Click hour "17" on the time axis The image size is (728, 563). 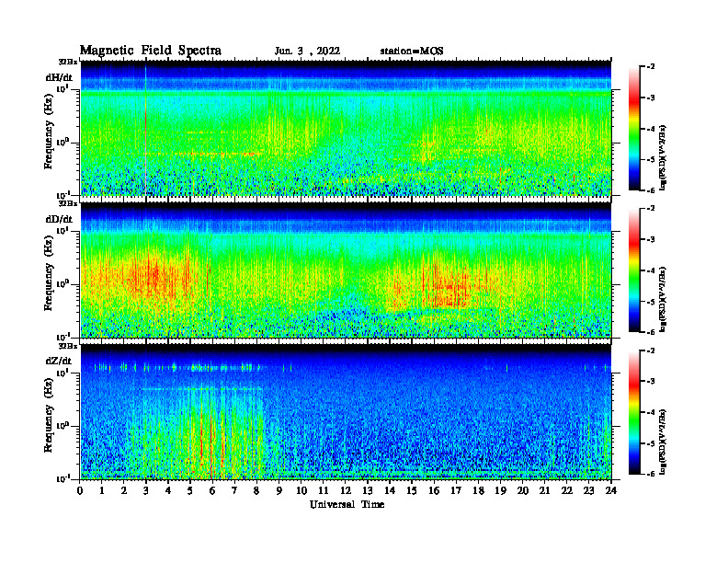pyautogui.click(x=456, y=490)
